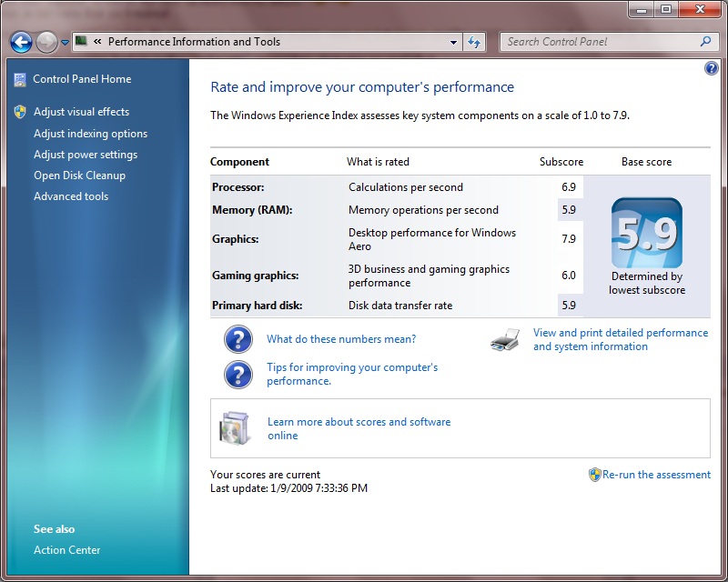Expand the address bar history dropdown

pyautogui.click(x=454, y=42)
